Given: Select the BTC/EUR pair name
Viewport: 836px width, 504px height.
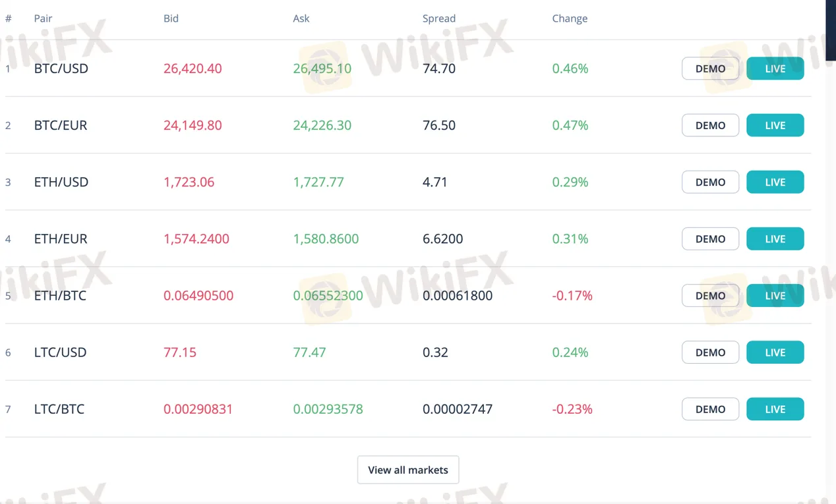Looking at the screenshot, I should [61, 125].
